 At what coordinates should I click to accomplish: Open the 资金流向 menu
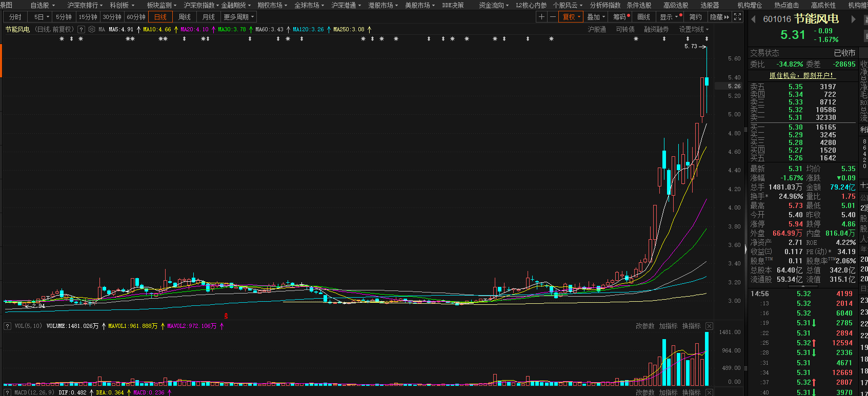[x=494, y=5]
